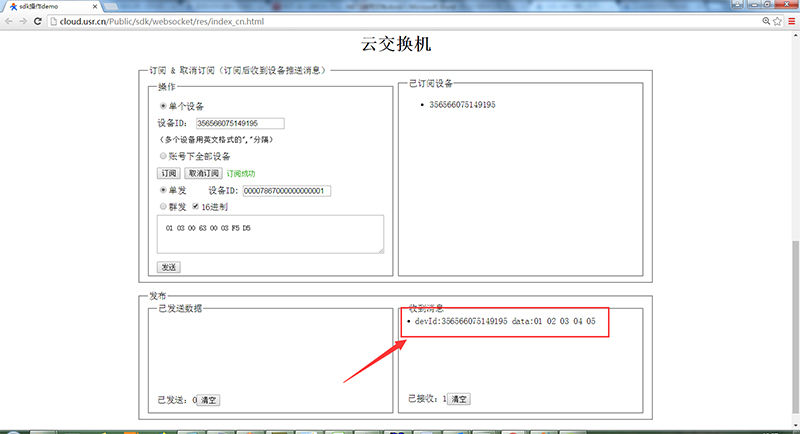Close the sdk demo browser tab

(x=95, y=7)
